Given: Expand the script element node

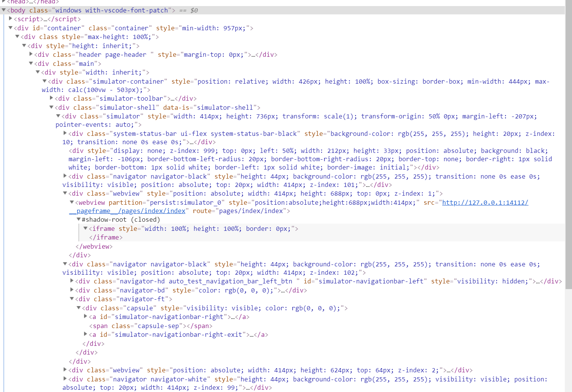Looking at the screenshot, I should [x=11, y=19].
